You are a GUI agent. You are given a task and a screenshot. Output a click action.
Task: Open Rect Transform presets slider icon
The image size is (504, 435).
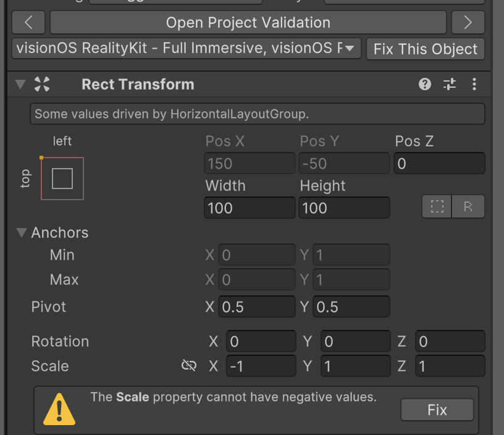click(x=450, y=84)
